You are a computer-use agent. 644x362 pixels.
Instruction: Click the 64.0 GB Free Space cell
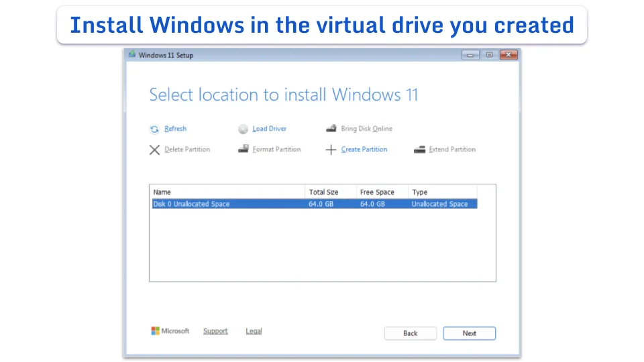(x=372, y=204)
